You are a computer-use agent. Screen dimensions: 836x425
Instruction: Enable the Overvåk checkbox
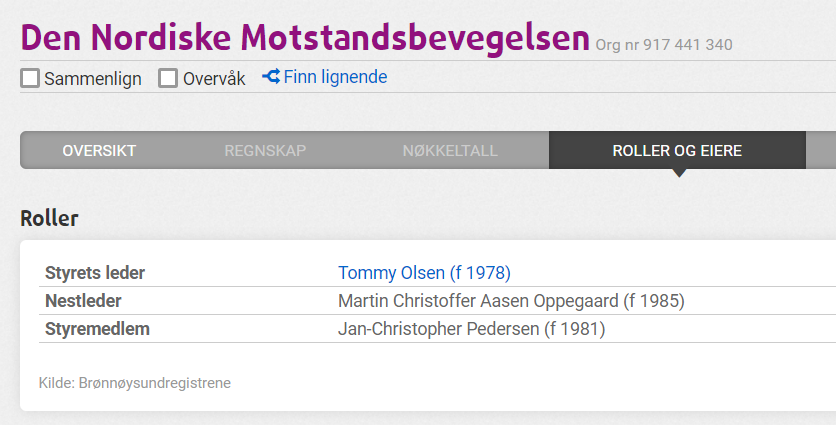tap(167, 78)
